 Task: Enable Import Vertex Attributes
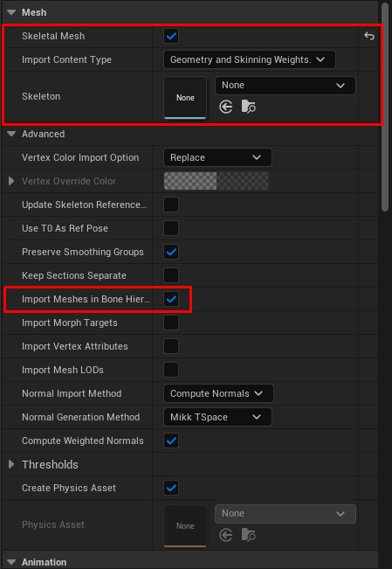pyautogui.click(x=171, y=346)
